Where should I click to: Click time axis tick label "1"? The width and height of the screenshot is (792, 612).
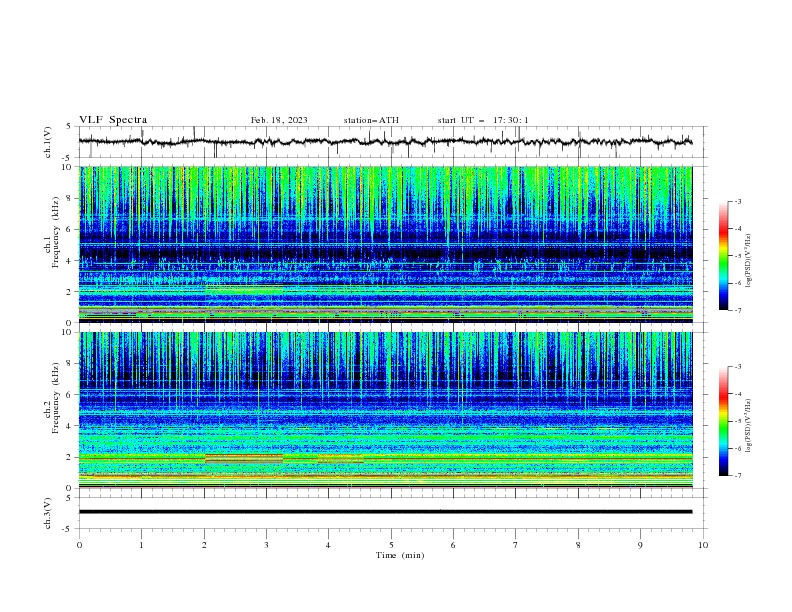141,545
